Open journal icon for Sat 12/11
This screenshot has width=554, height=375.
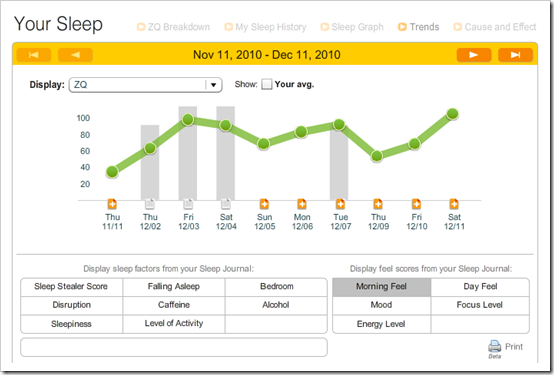(454, 204)
